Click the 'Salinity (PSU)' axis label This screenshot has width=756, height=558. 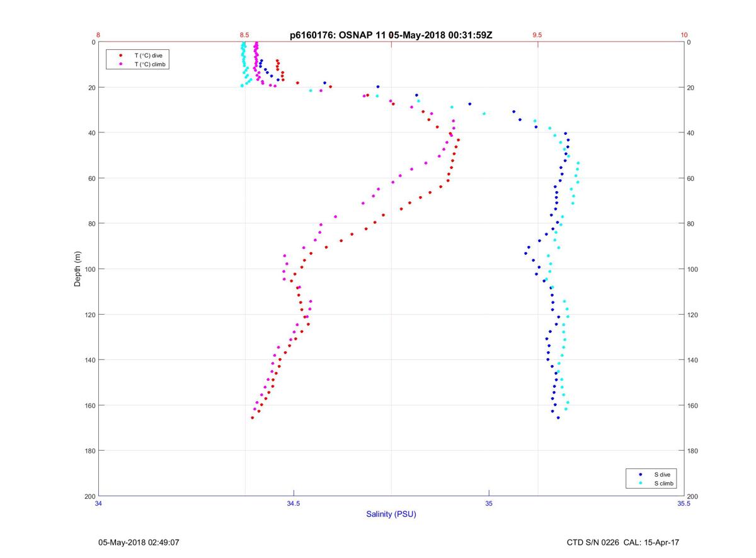pos(391,514)
